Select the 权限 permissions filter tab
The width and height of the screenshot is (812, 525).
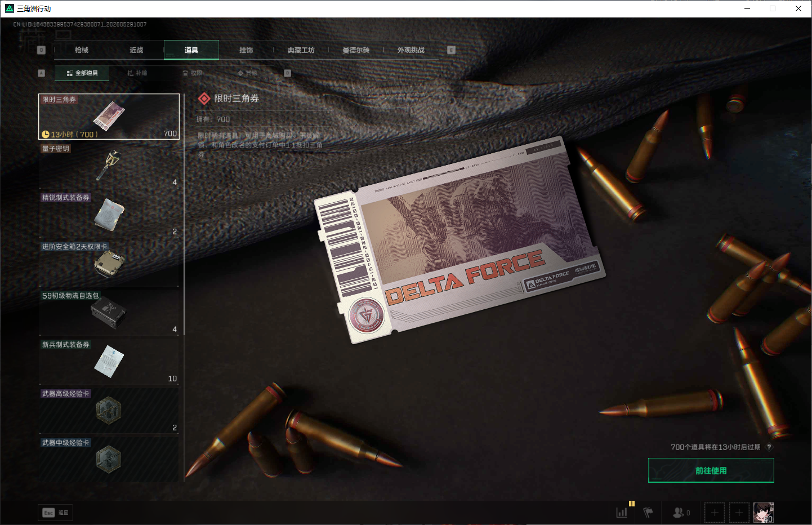pyautogui.click(x=192, y=73)
